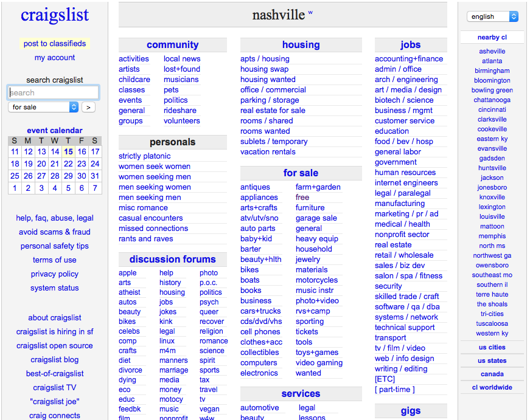
Task: Select date 22 in the event calendar
Action: coord(68,164)
